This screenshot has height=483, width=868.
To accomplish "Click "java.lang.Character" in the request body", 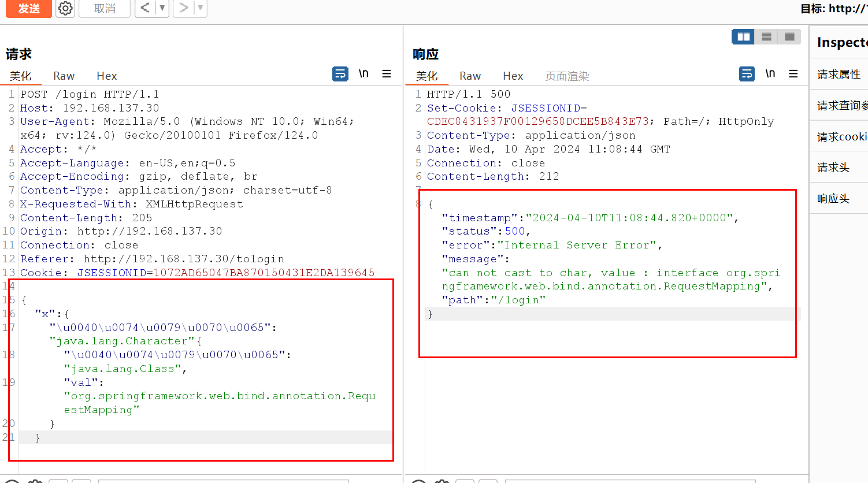I will pos(122,341).
